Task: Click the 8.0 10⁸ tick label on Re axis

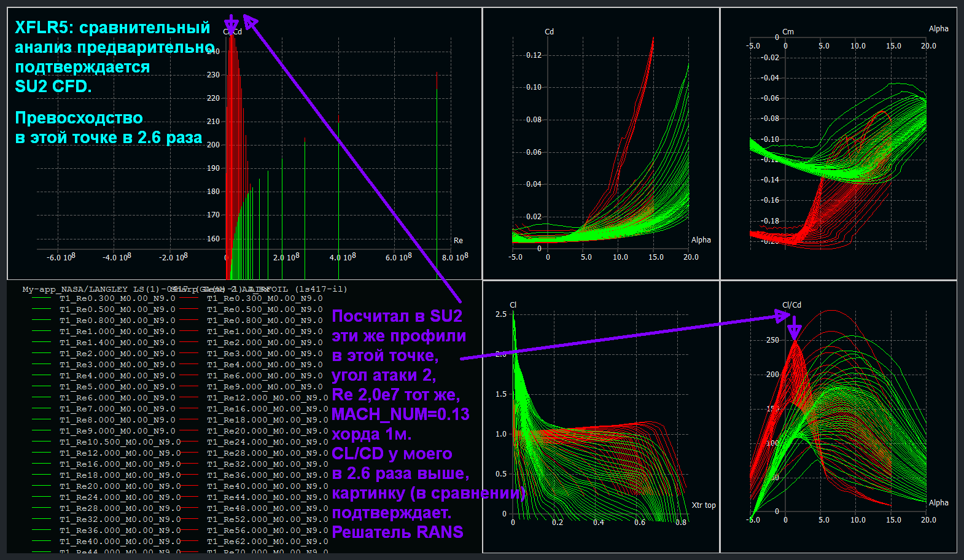Action: coord(455,257)
